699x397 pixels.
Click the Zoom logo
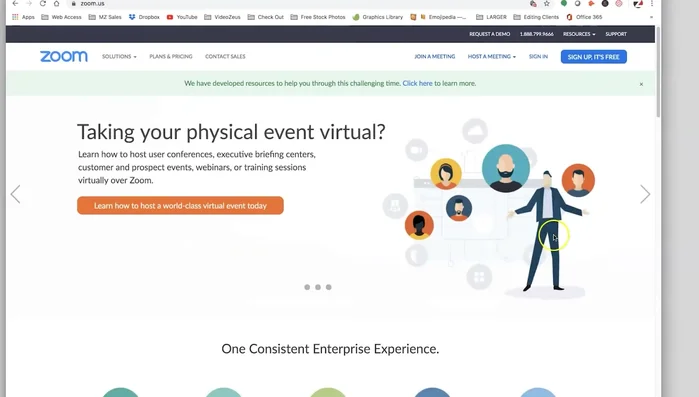pyautogui.click(x=64, y=57)
